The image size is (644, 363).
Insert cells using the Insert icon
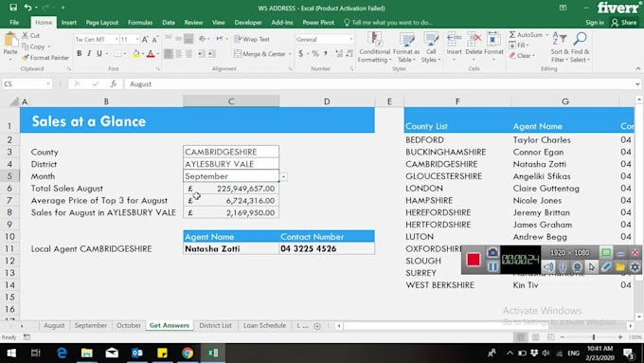click(454, 40)
